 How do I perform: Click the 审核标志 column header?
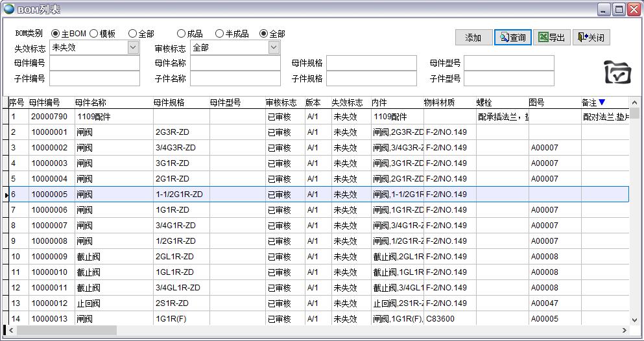click(281, 102)
